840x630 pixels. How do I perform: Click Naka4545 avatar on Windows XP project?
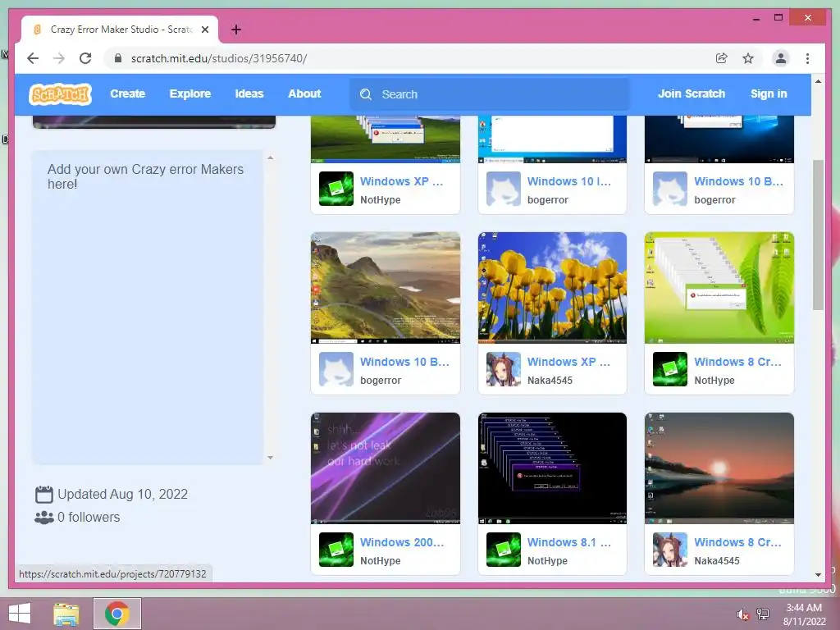pos(503,369)
